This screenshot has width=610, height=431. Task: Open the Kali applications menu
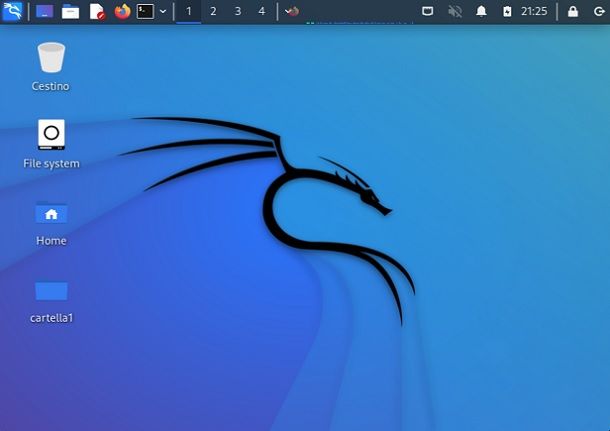tap(13, 12)
